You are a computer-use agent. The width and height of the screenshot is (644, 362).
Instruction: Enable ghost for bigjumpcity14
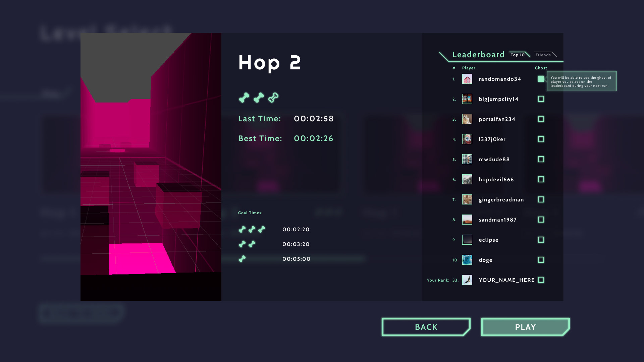click(541, 99)
